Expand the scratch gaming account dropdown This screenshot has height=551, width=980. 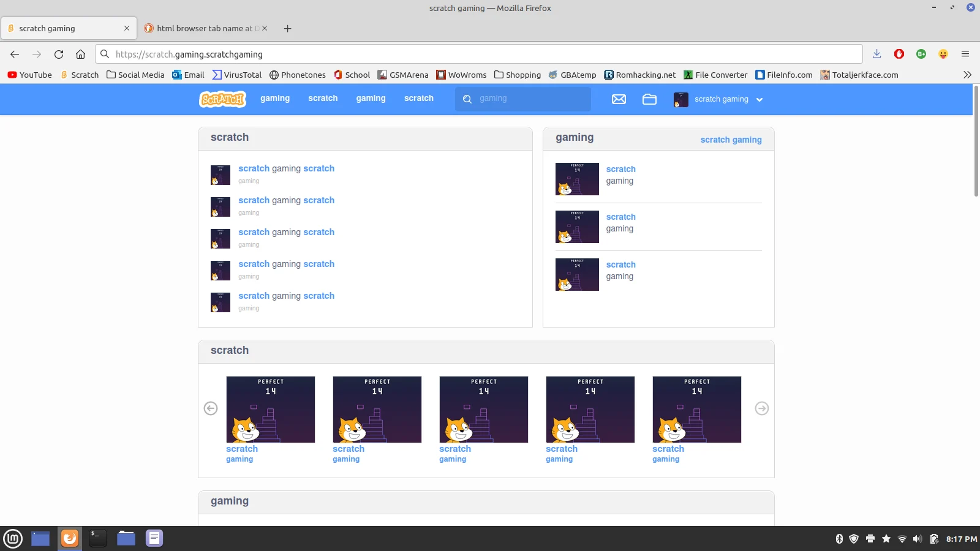pos(759,99)
